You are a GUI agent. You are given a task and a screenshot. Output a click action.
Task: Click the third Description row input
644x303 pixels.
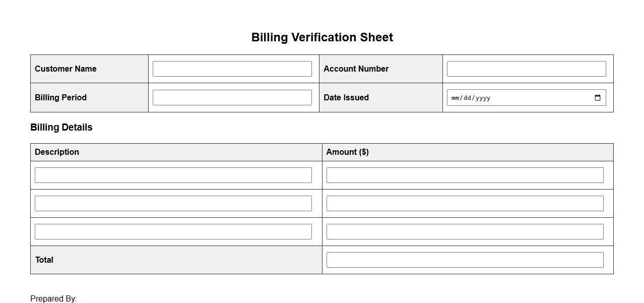pyautogui.click(x=173, y=232)
